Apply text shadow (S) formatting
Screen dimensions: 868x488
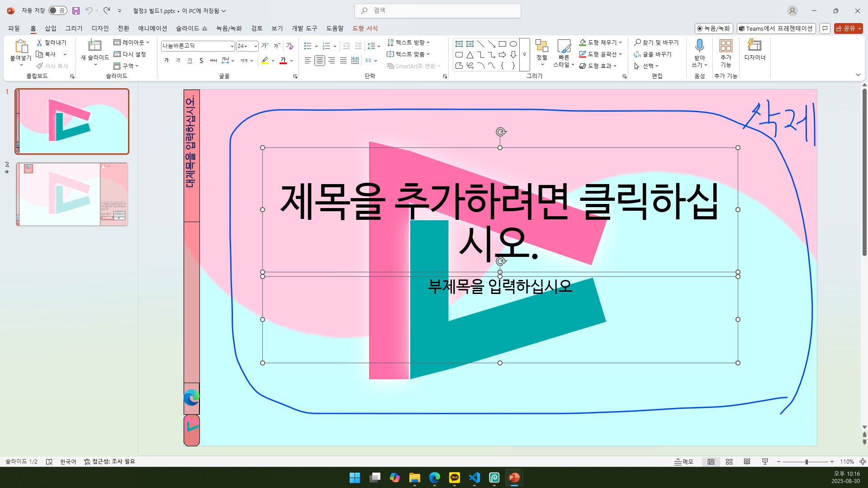click(201, 61)
